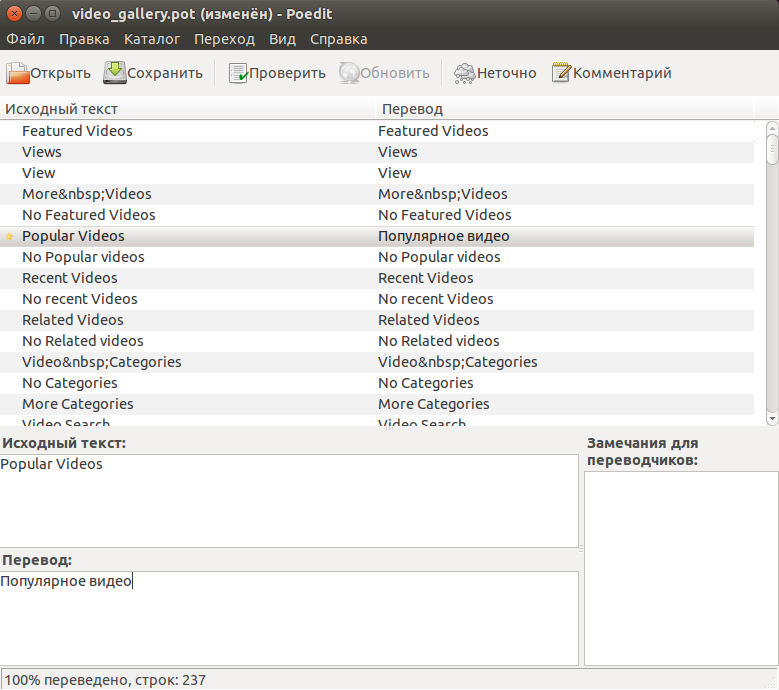Click the Update (Обновить) toolbar icon
The width and height of the screenshot is (779, 690).
349,73
